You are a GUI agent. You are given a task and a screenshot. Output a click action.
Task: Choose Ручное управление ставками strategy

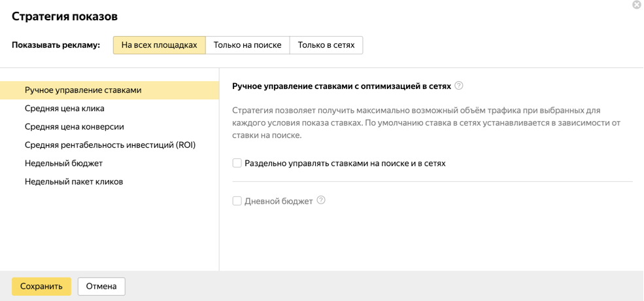click(x=109, y=90)
